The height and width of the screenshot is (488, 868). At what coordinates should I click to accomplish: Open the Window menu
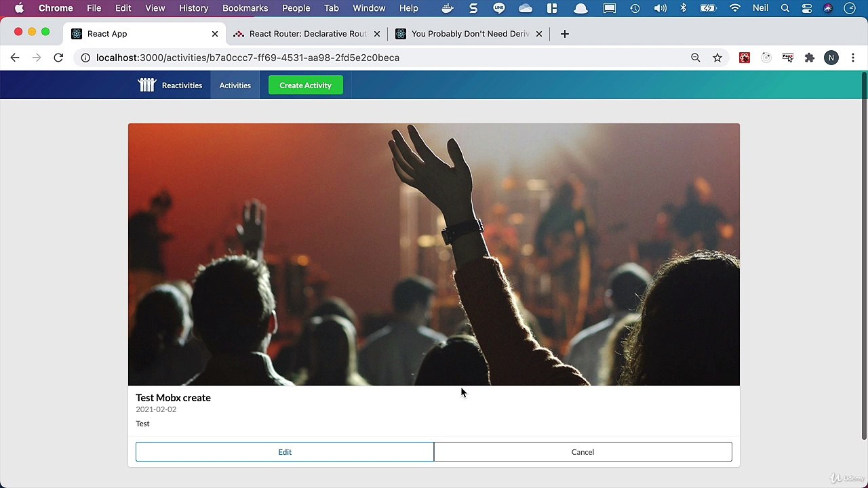(x=370, y=8)
